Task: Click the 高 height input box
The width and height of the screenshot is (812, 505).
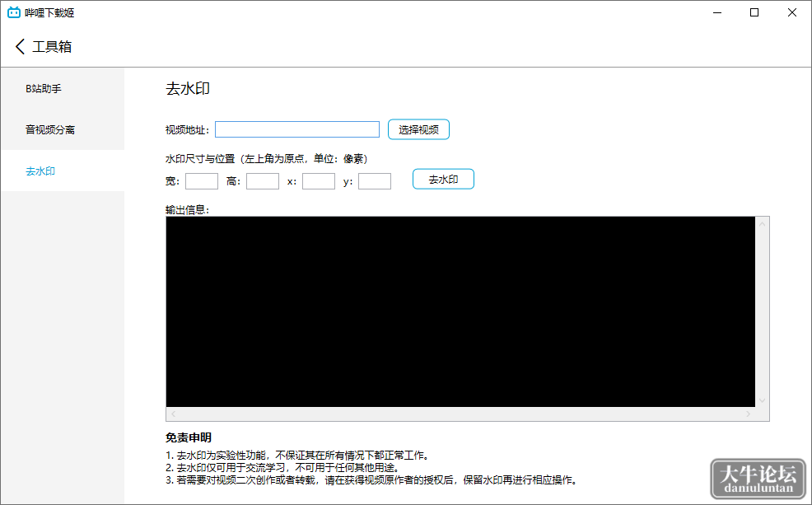Action: 263,181
